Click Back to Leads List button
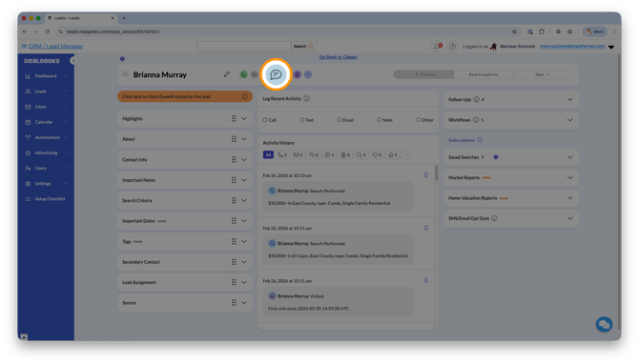 click(x=484, y=74)
